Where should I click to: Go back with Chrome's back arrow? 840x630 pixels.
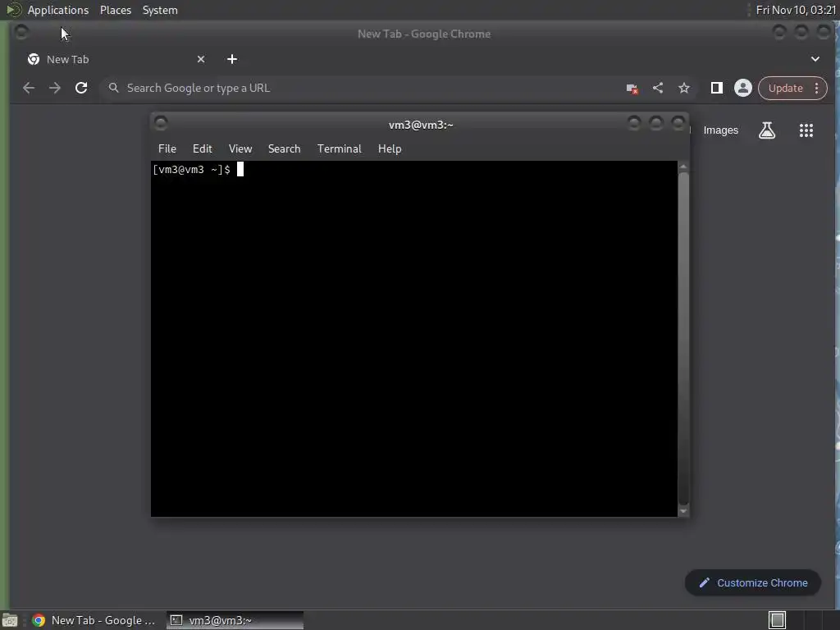click(29, 88)
